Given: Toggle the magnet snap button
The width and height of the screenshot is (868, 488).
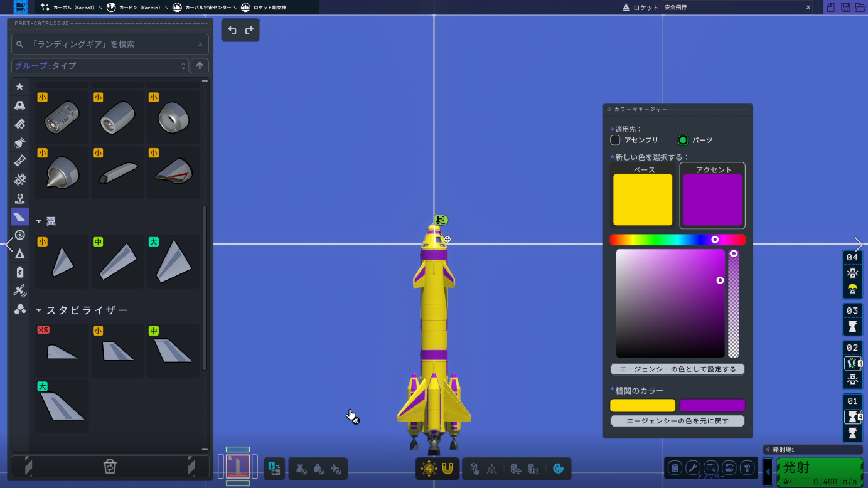Looking at the screenshot, I should [x=447, y=469].
